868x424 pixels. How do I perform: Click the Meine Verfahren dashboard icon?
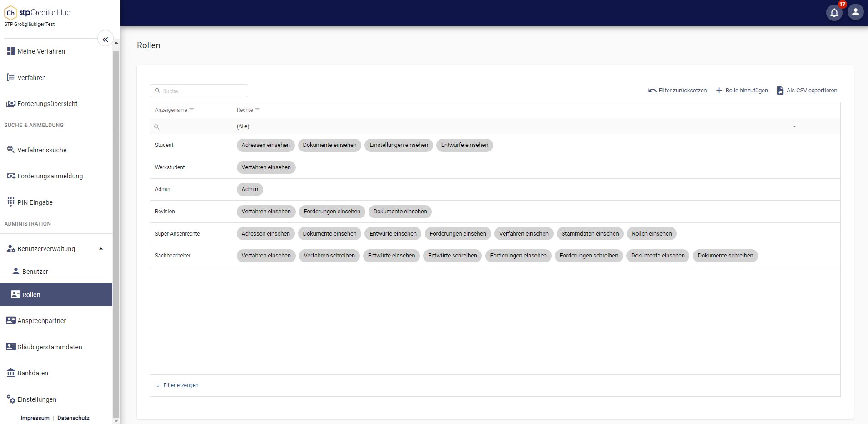pyautogui.click(x=11, y=51)
